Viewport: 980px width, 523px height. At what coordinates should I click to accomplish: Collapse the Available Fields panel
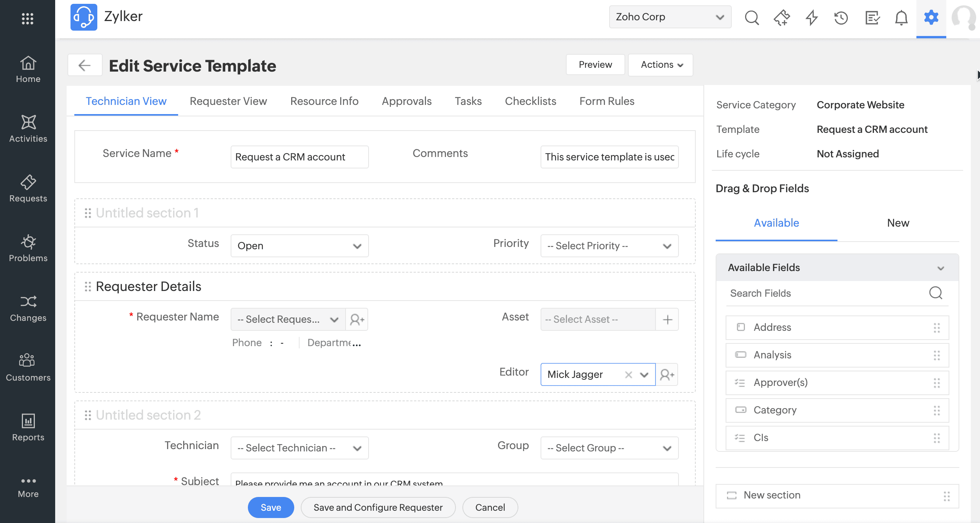point(941,268)
